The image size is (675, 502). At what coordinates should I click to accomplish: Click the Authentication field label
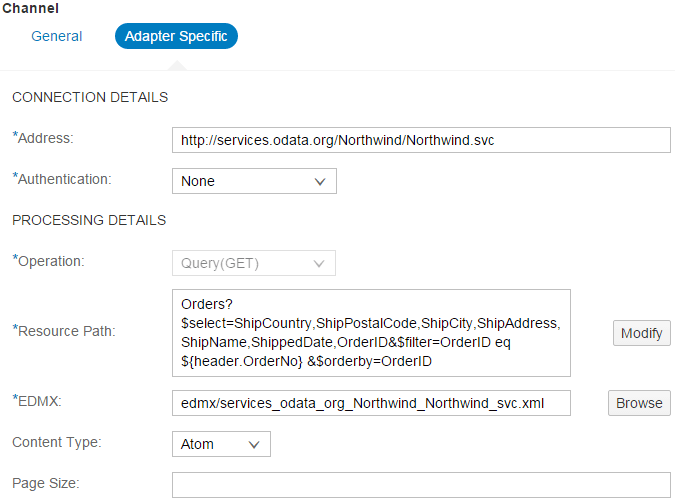tap(62, 179)
